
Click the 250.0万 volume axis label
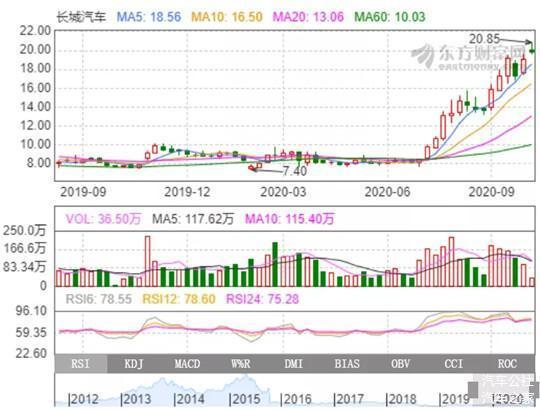pos(24,230)
